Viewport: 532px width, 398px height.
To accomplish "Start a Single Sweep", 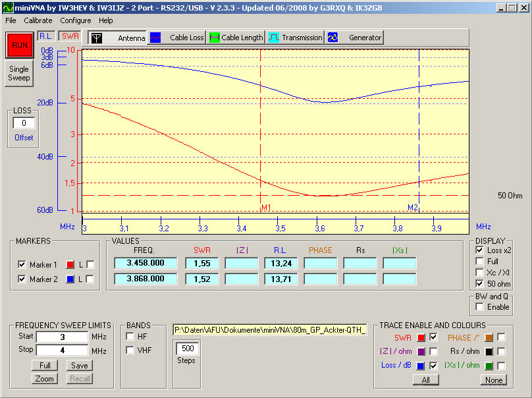I will (18, 73).
